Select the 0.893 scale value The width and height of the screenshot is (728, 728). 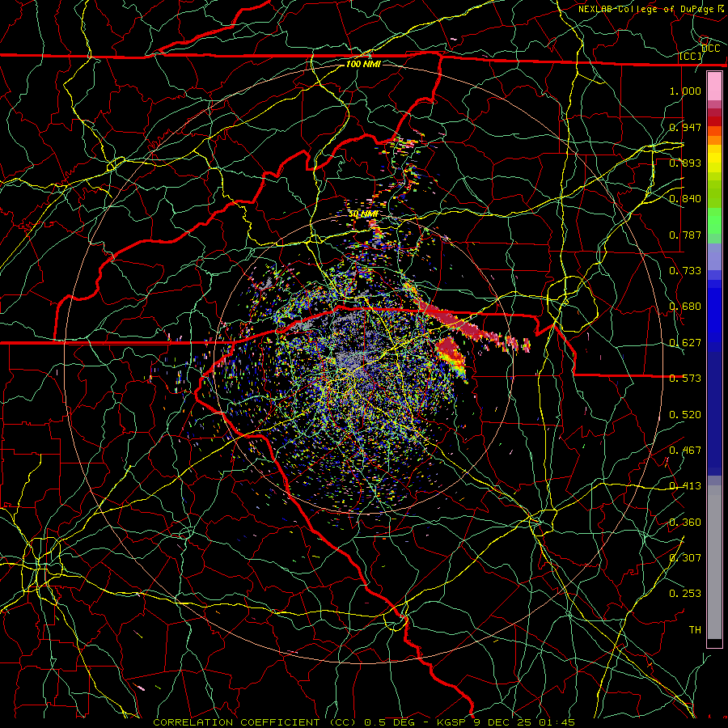tap(685, 163)
